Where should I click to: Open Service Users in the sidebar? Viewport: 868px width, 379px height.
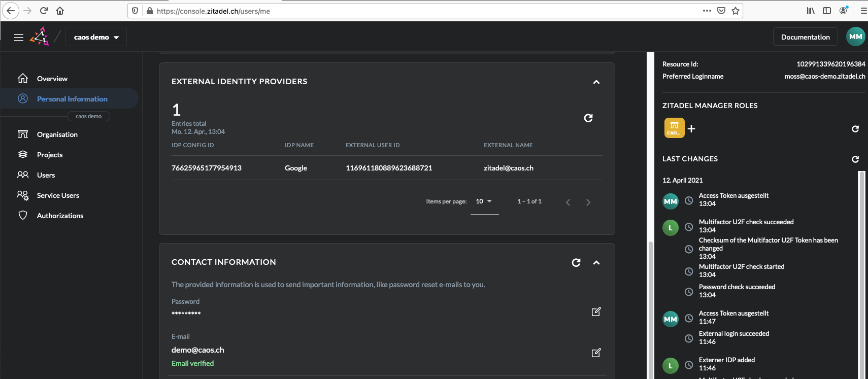(58, 195)
